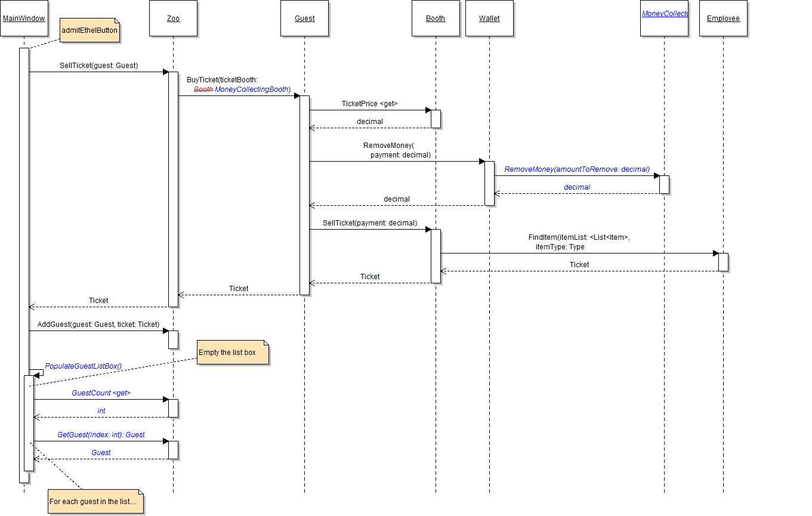
Task: Click the GetGuest(index: int): Guest message
Action: 101,435
